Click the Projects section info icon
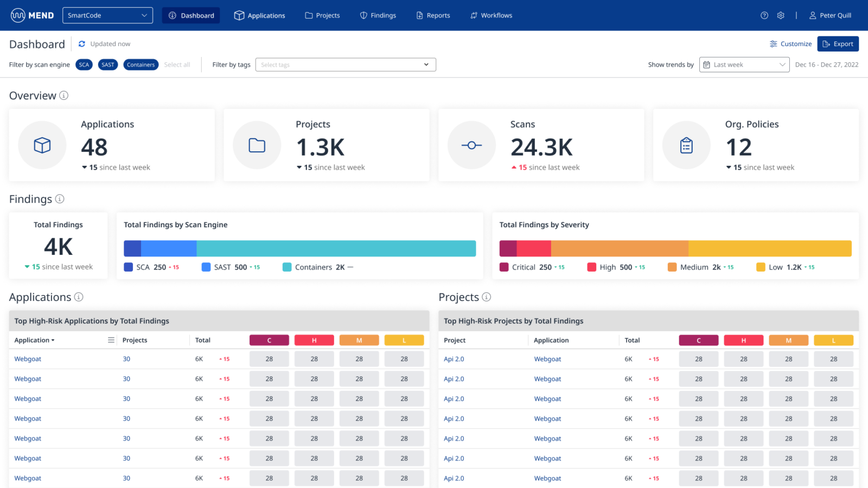This screenshot has height=488, width=868. click(x=487, y=297)
